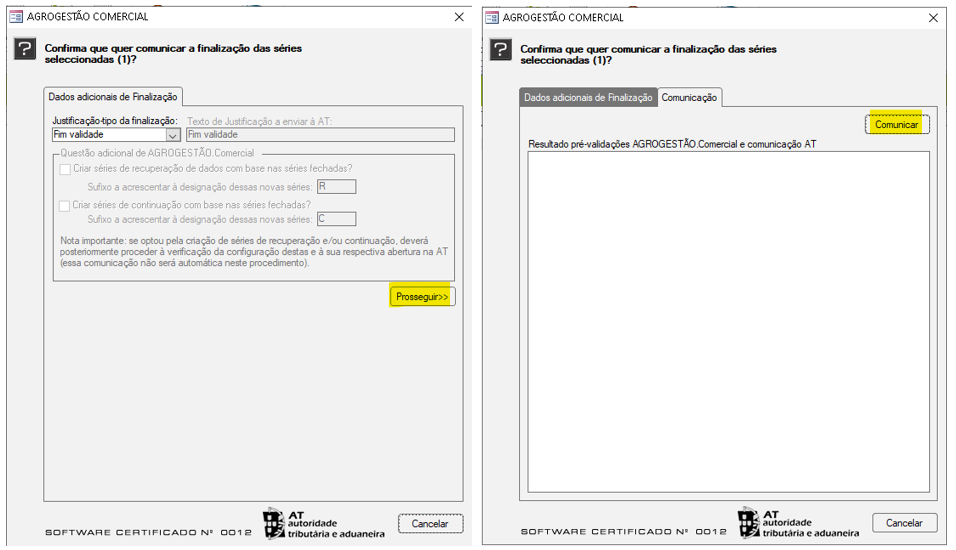The height and width of the screenshot is (550, 956).
Task: Click the AT autoridade tributária logo, left dialog
Action: tap(324, 524)
